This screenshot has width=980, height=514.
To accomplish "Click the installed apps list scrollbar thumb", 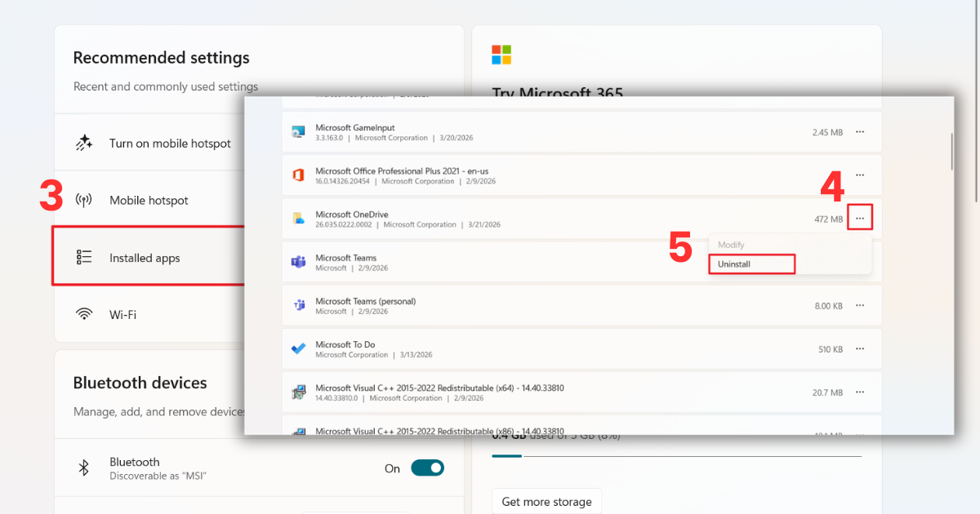I will pos(951,152).
